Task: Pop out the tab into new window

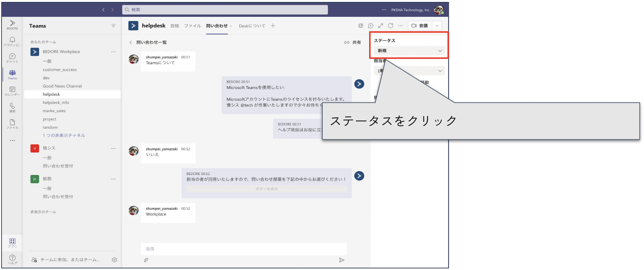Action: pos(361,26)
